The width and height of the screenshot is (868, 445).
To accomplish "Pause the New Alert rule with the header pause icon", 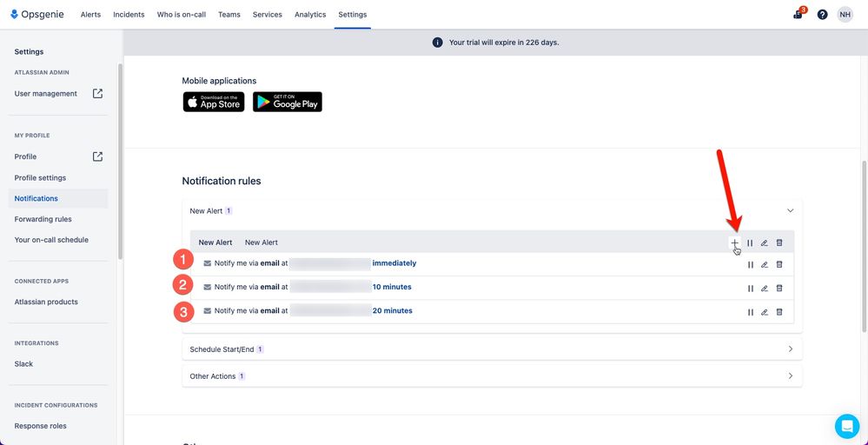I will (750, 242).
